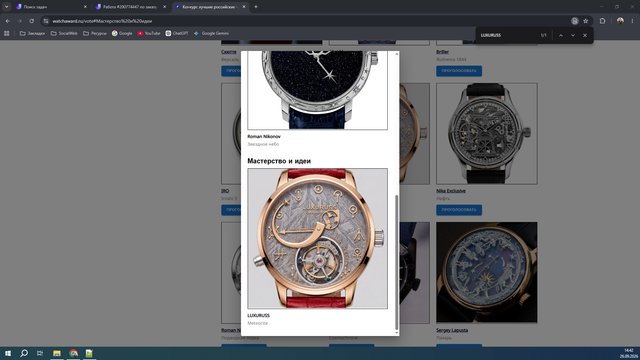The height and width of the screenshot is (360, 640).
Task: Reload the page with the refresh icon
Action: (x=31, y=21)
